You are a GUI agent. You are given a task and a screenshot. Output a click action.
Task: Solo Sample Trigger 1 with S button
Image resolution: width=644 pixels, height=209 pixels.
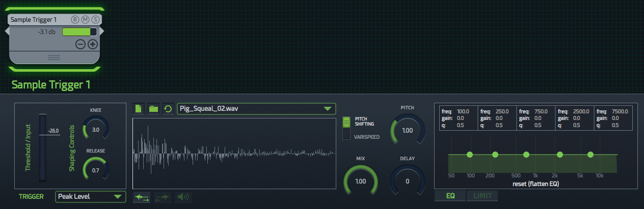click(x=96, y=20)
